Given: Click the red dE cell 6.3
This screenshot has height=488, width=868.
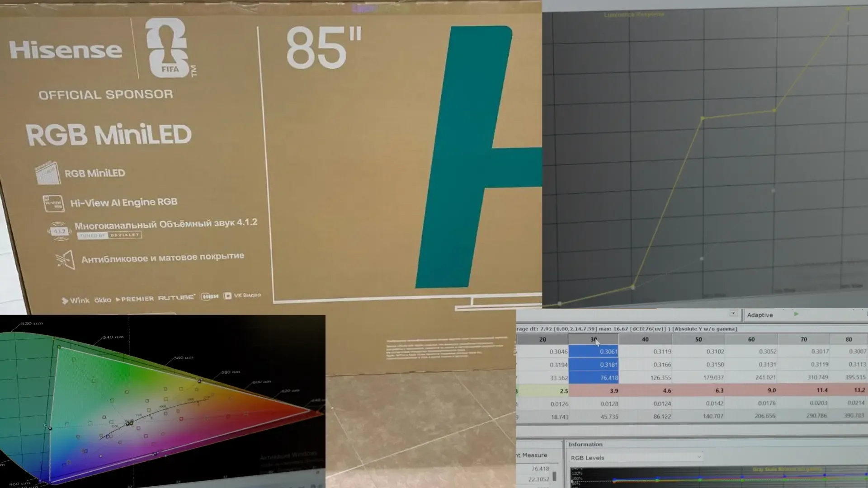Looking at the screenshot, I should (x=698, y=391).
